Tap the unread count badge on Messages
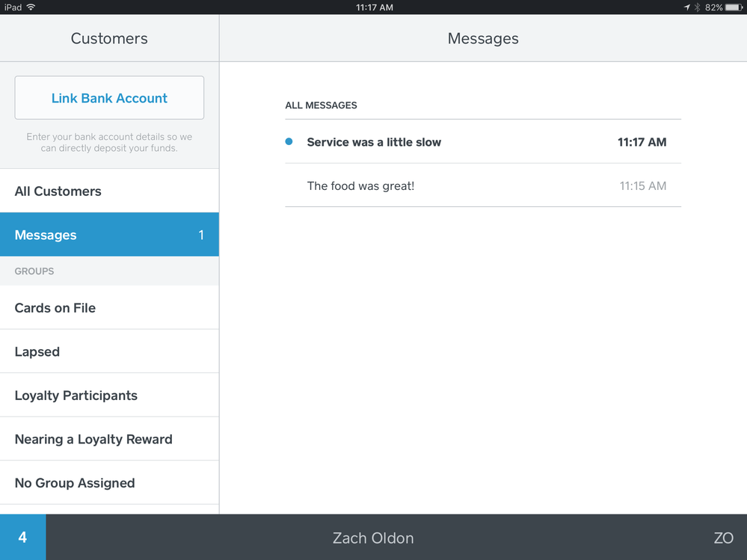The image size is (747, 560). coord(200,235)
